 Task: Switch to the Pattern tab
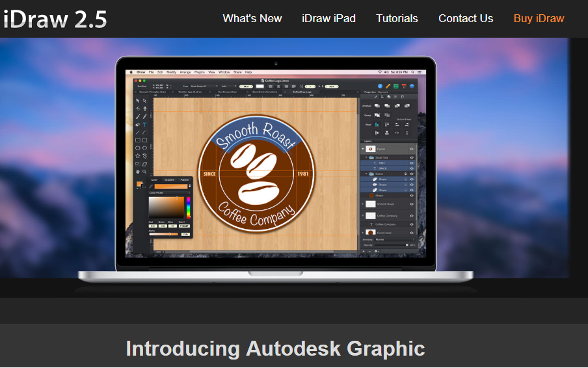[x=185, y=180]
